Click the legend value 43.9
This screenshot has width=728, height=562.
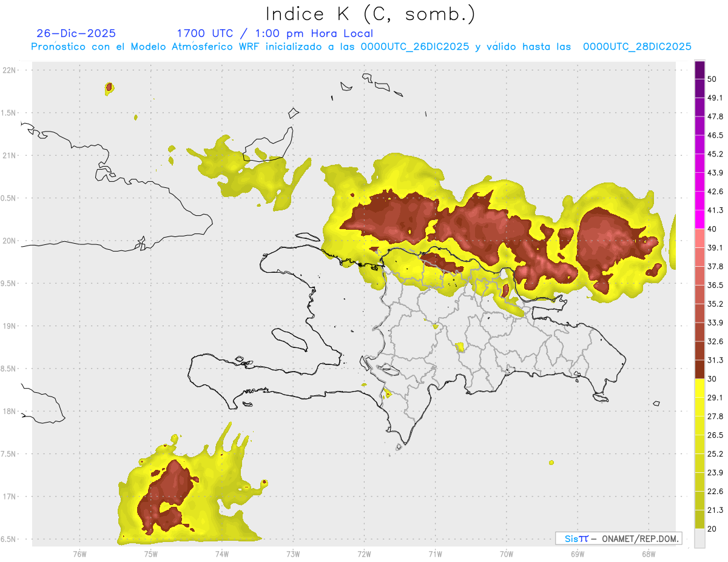pos(715,173)
